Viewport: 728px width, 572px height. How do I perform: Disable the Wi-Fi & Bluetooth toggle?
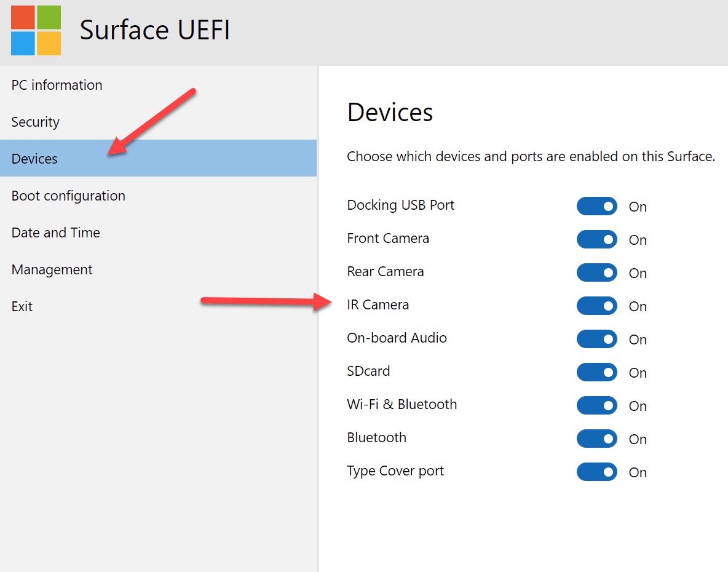[596, 405]
